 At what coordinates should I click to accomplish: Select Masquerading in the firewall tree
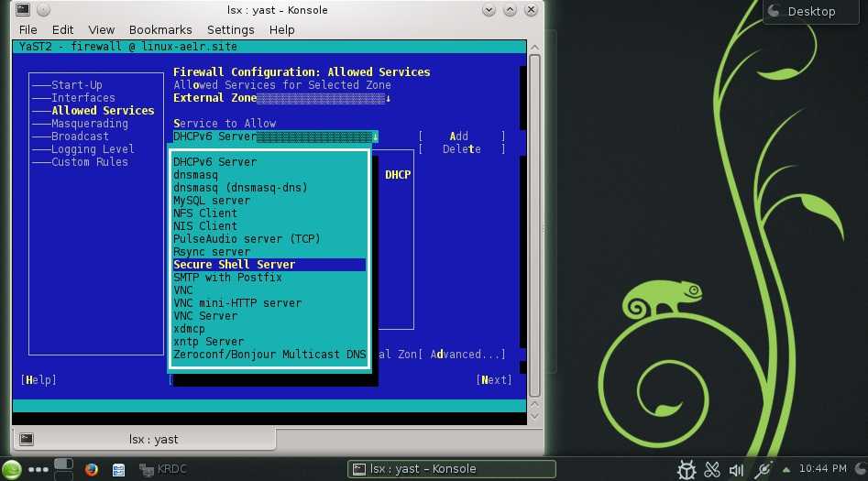[89, 123]
